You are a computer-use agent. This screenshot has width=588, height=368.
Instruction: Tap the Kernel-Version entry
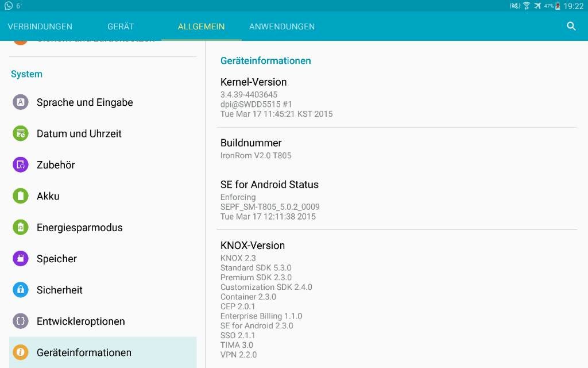click(397, 98)
